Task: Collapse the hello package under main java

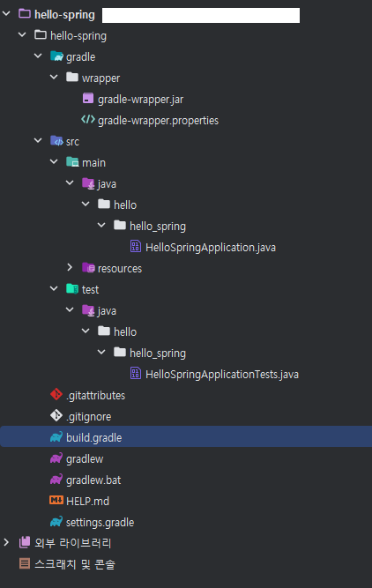Action: 86,204
